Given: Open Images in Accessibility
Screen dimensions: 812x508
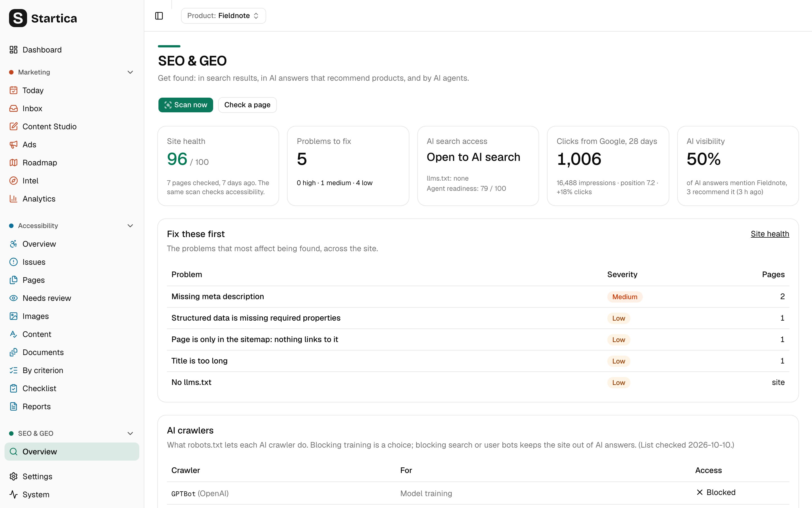Looking at the screenshot, I should [x=72, y=316].
